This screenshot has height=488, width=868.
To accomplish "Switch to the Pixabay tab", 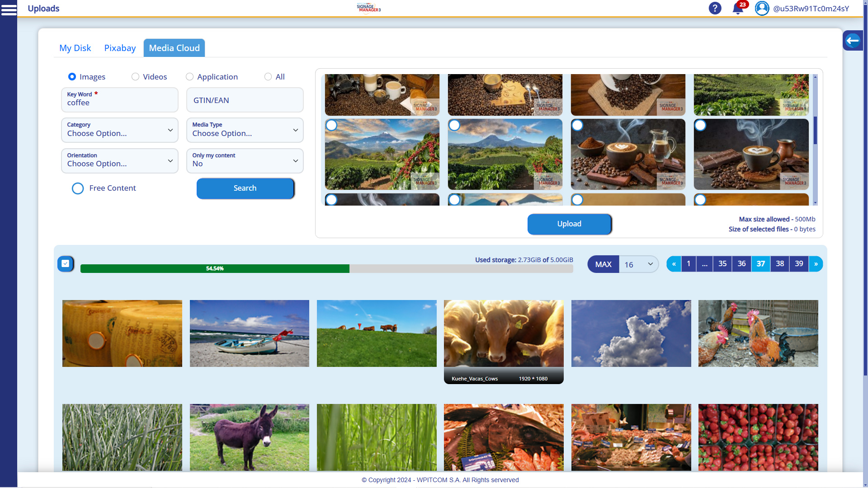I will tap(119, 48).
